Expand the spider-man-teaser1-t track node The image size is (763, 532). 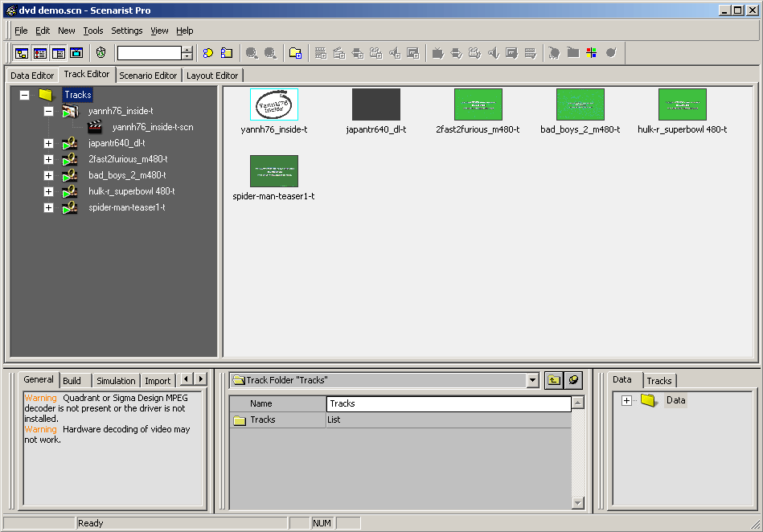point(48,207)
